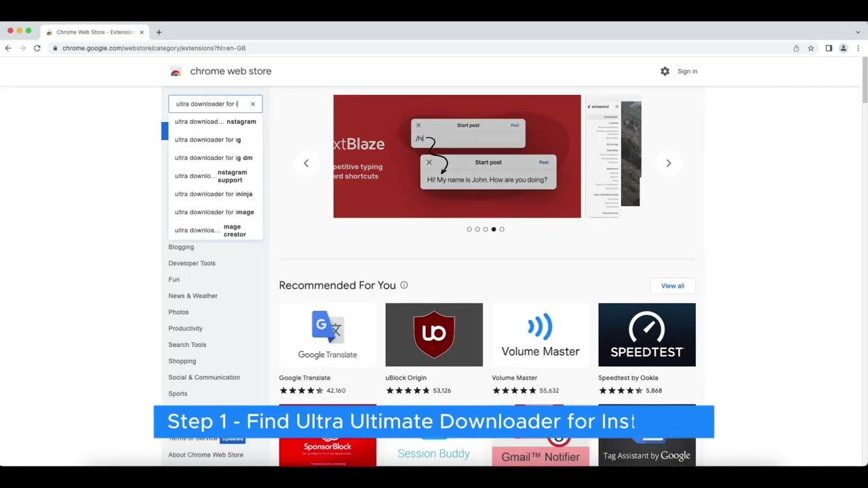Screen dimensions: 868x488
Task: Choose 'ultra downloader for image' suggestion
Action: coord(214,212)
